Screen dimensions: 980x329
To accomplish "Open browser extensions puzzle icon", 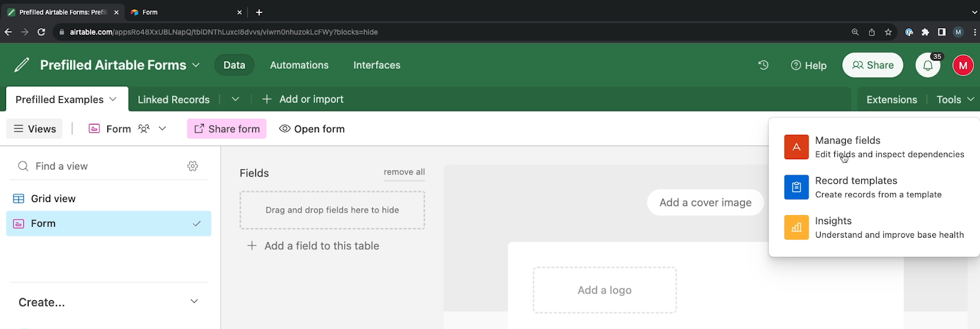I will 925,32.
